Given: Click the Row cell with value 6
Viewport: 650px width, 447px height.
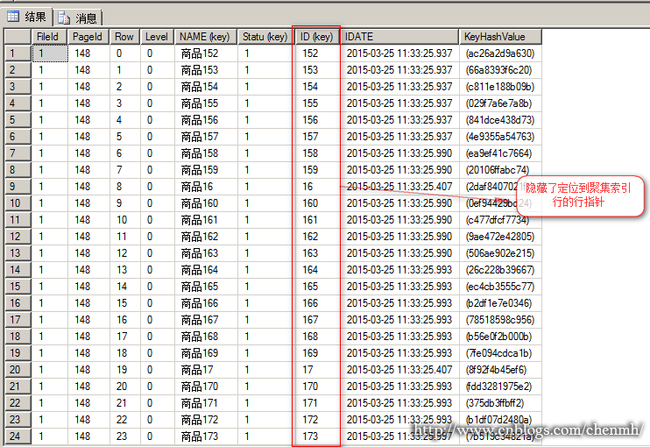Looking at the screenshot, I should coord(125,153).
